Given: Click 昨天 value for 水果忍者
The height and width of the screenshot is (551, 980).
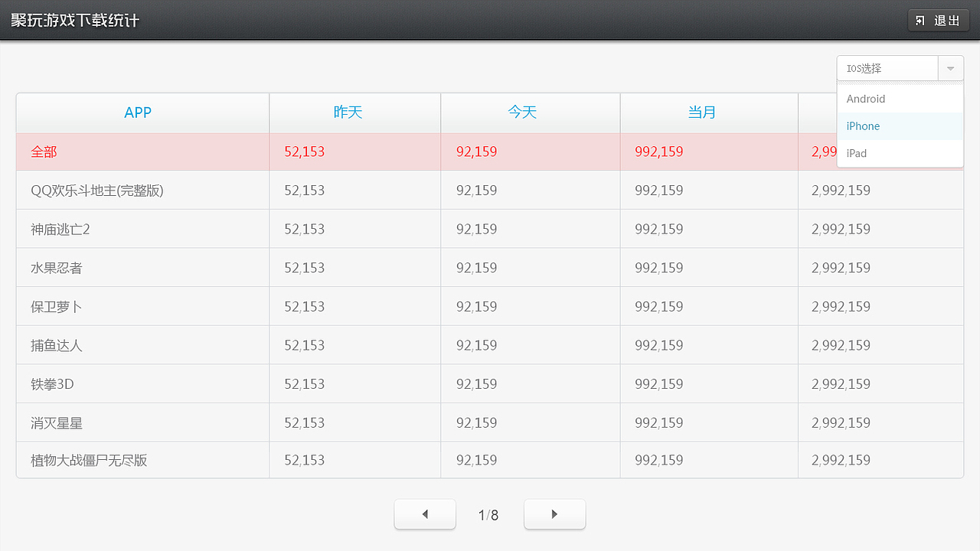Looking at the screenshot, I should click(x=305, y=268).
